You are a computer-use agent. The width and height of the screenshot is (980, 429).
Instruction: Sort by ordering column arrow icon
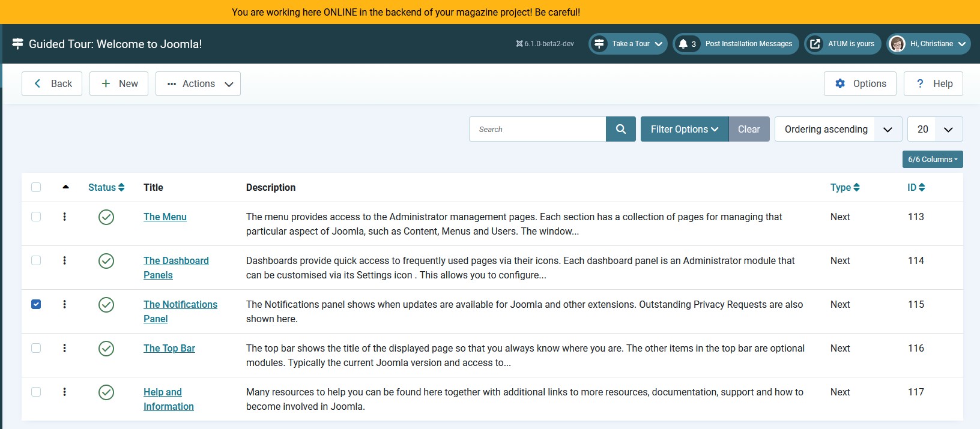click(65, 187)
